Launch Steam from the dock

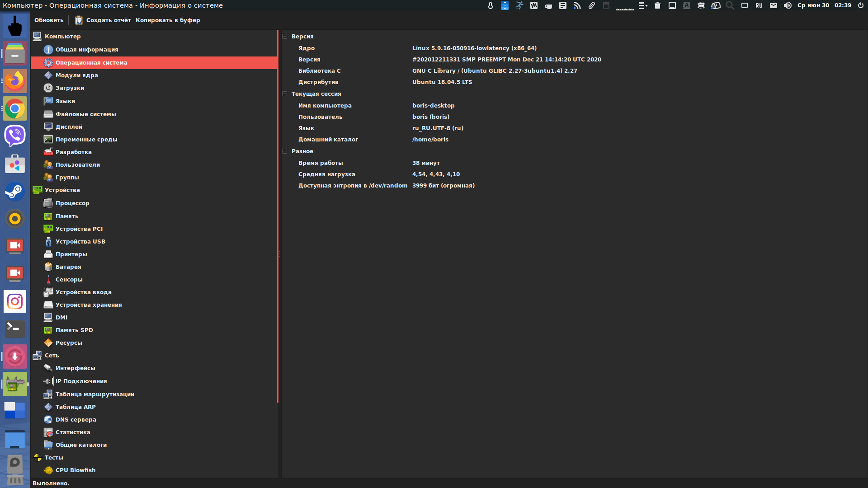click(15, 192)
